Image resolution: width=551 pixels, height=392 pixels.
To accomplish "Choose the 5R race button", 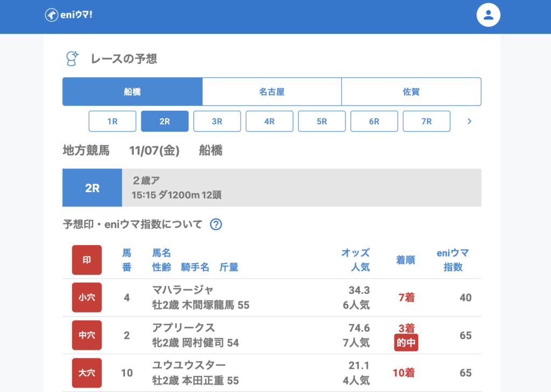I will [x=322, y=122].
